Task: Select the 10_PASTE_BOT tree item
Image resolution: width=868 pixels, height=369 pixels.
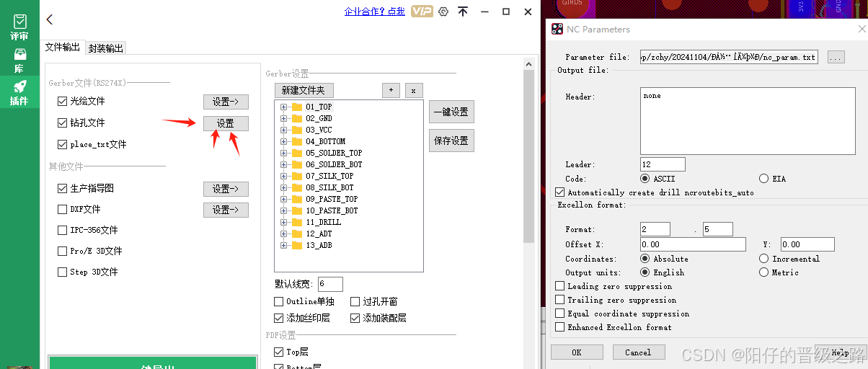Action: (332, 210)
